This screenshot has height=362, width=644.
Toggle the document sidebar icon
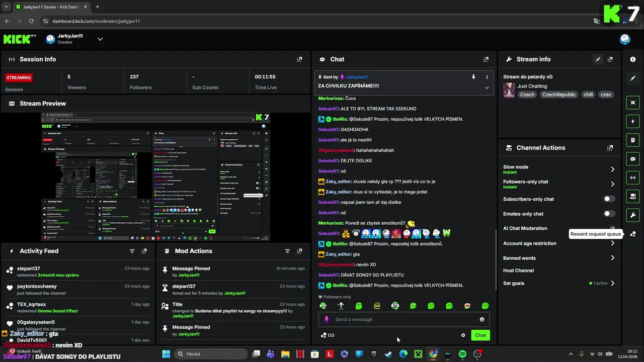633,140
